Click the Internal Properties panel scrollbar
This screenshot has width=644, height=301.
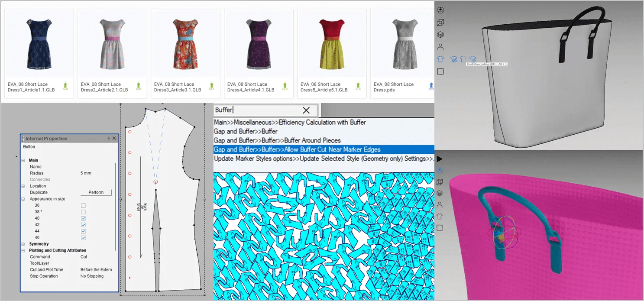[x=116, y=206]
